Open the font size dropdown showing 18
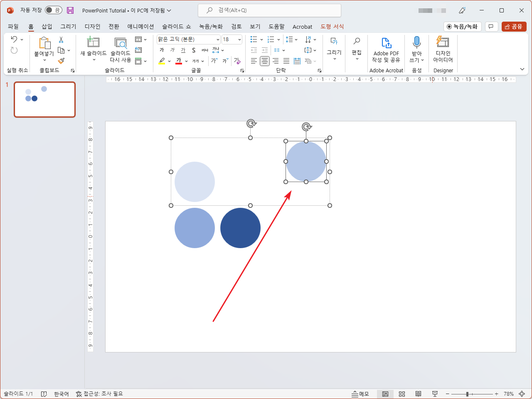 tap(240, 39)
